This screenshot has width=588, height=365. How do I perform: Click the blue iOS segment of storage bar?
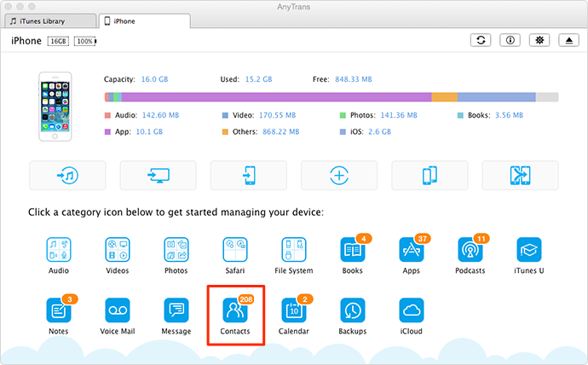point(497,97)
